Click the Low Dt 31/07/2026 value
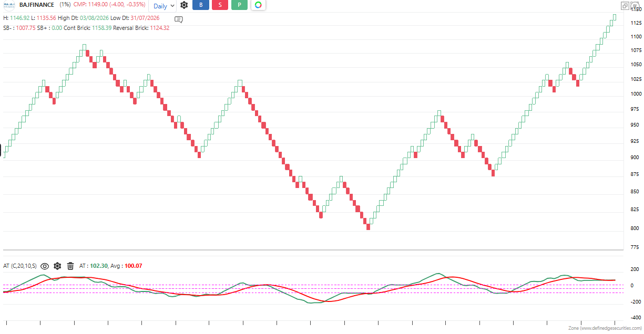 coord(145,18)
